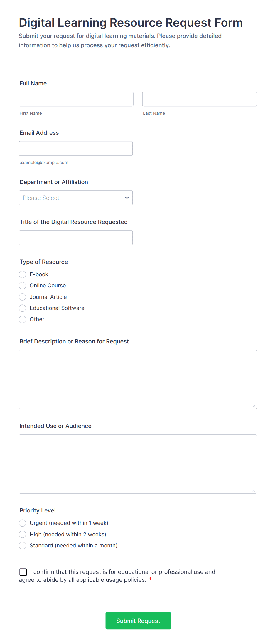Set priority to Urgent within 1 week
The image size is (273, 644).
point(23,523)
